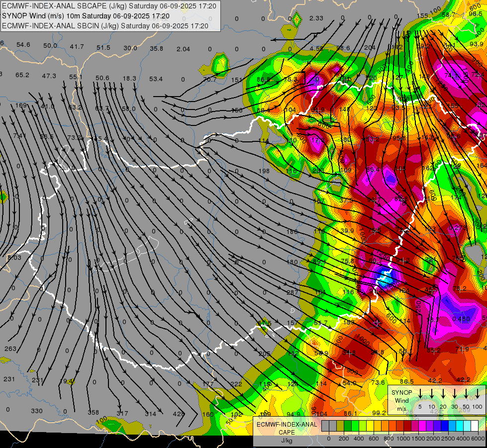Pick the pure yellow swatch in the CAPE scale
Screen dimensions: 487x448
coord(370,426)
